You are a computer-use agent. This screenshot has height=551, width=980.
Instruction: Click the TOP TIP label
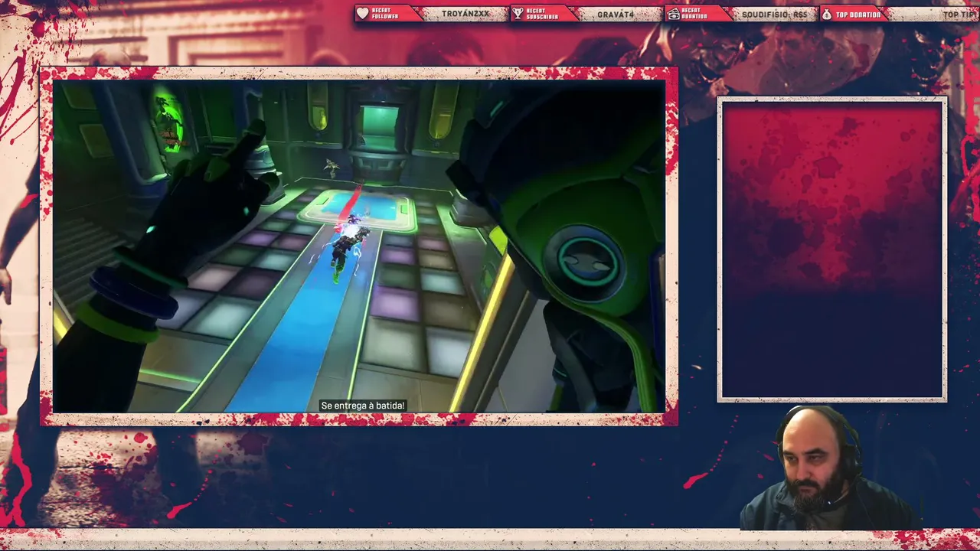point(960,15)
